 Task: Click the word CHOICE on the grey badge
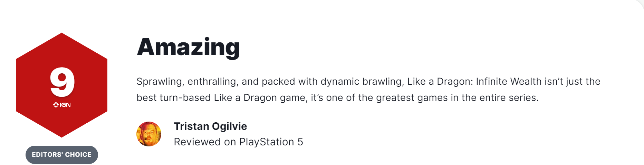[78, 155]
